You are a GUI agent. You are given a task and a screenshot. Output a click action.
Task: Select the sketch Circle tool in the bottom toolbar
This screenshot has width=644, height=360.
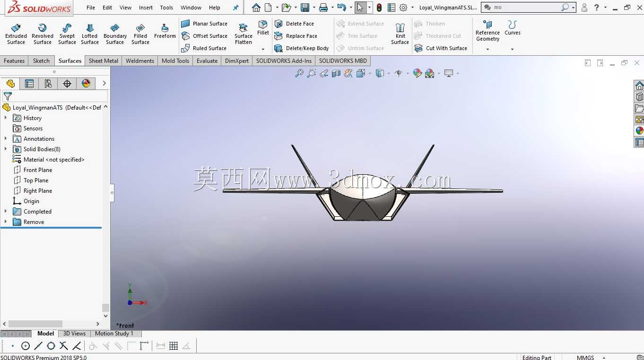(x=26, y=346)
